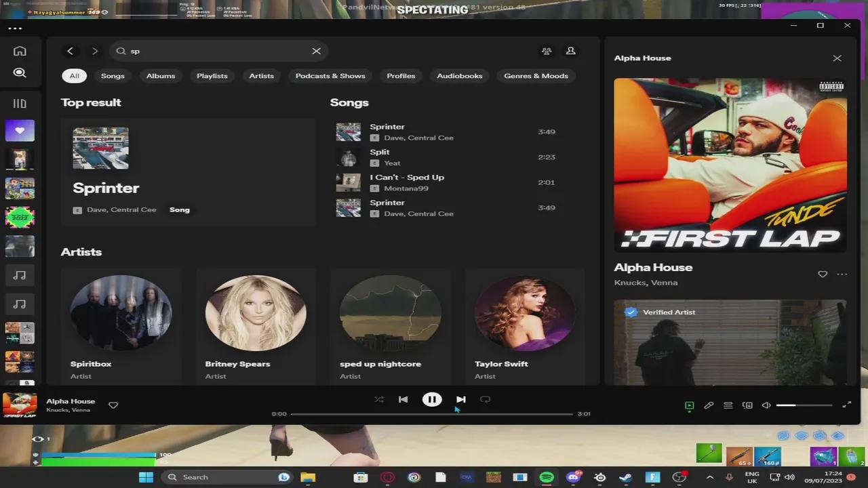Viewport: 868px width, 488px height.
Task: Open the ENG UK language switcher
Action: (x=752, y=477)
